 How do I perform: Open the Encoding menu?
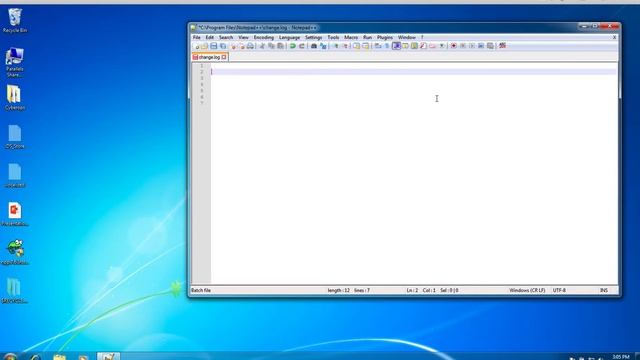tap(264, 38)
